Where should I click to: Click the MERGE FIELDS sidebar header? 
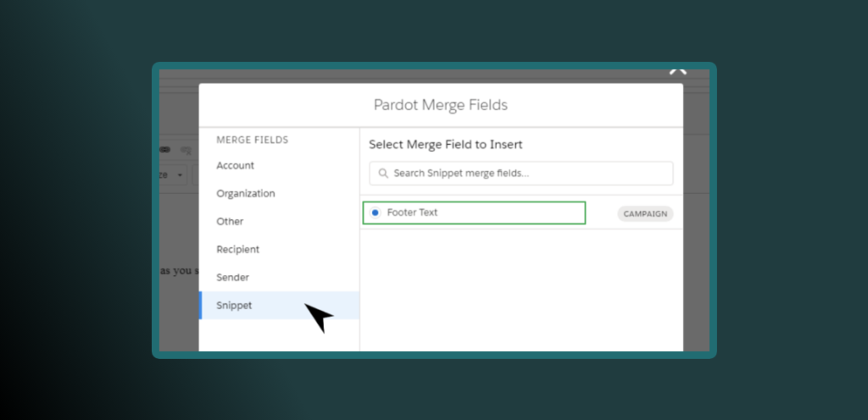[252, 140]
